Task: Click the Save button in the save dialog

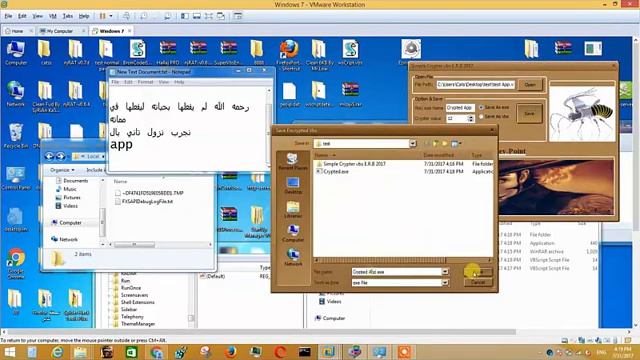Action: pyautogui.click(x=478, y=272)
